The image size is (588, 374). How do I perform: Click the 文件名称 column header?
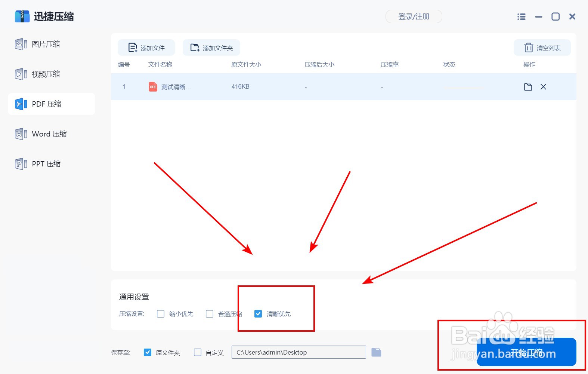[160, 64]
